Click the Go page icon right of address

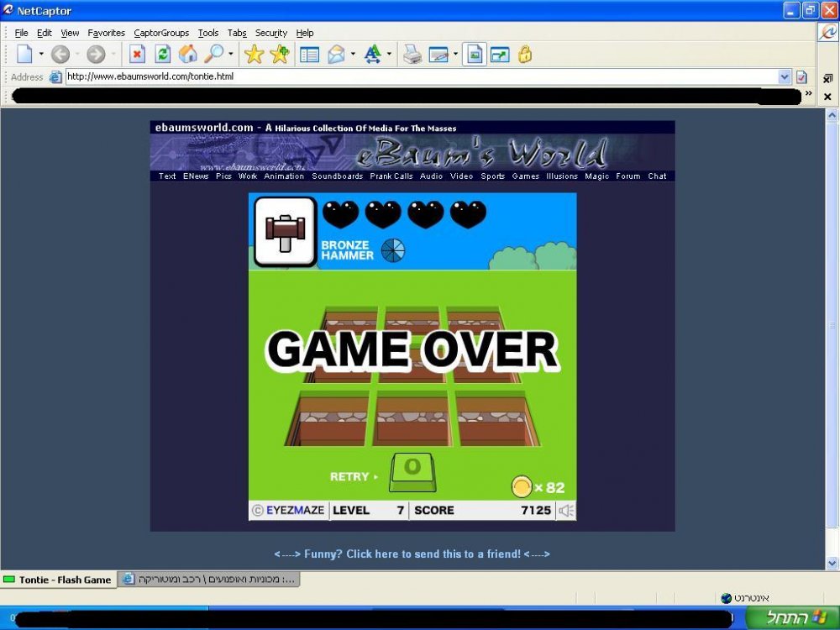[x=801, y=77]
